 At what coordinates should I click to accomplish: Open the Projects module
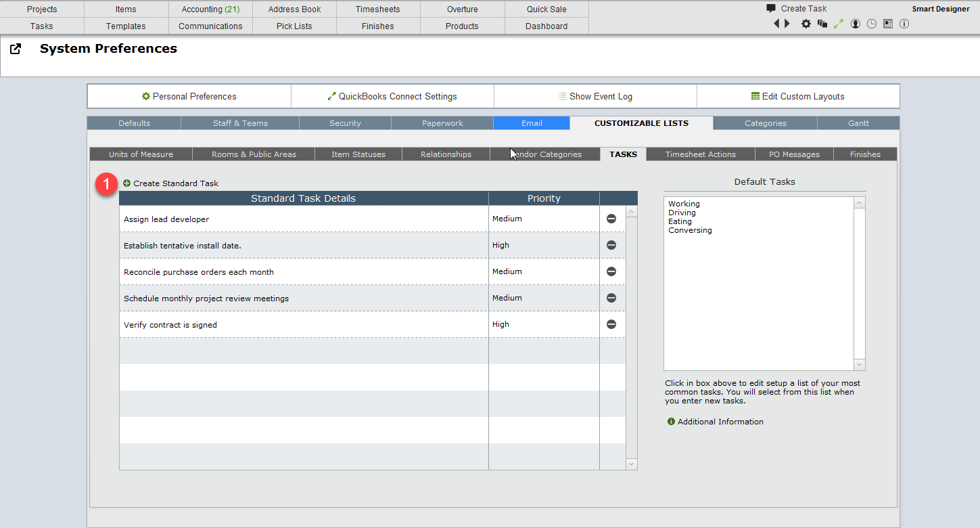pos(42,9)
